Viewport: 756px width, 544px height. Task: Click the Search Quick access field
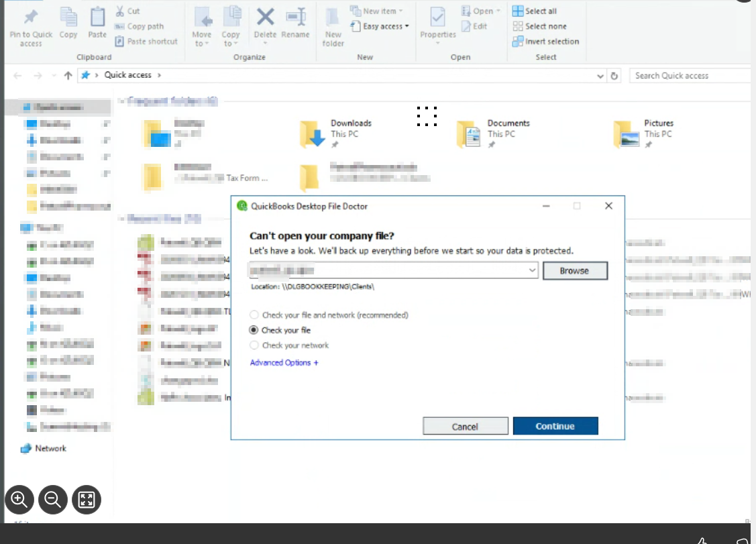(692, 76)
